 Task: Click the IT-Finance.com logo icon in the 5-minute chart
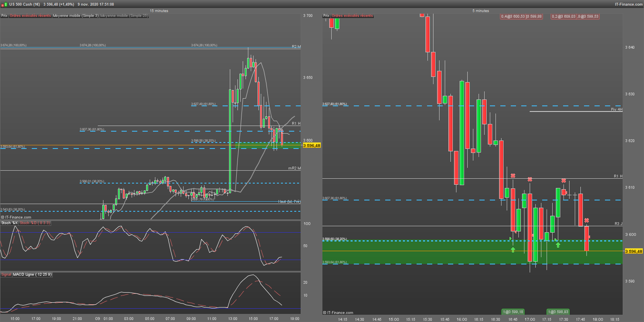tap(325, 313)
